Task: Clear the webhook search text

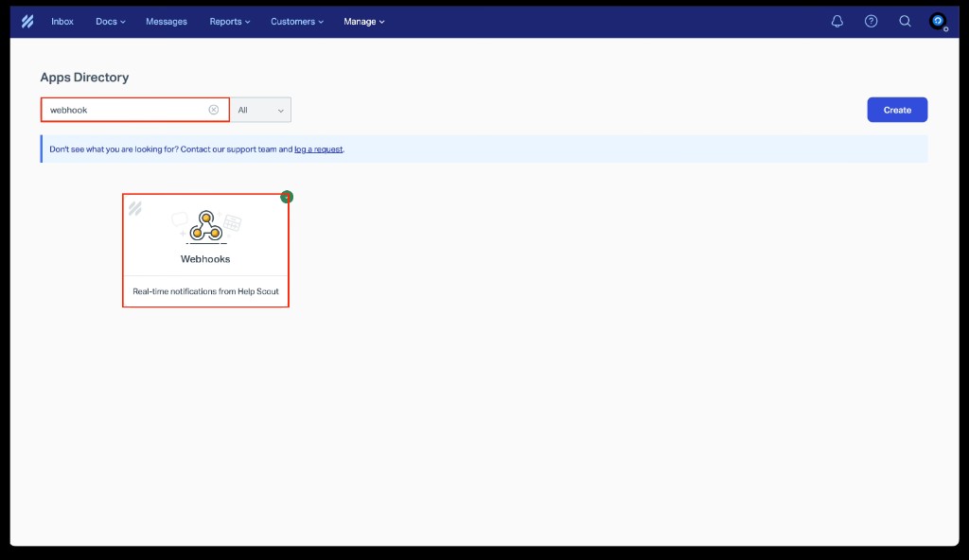Action: coord(214,110)
